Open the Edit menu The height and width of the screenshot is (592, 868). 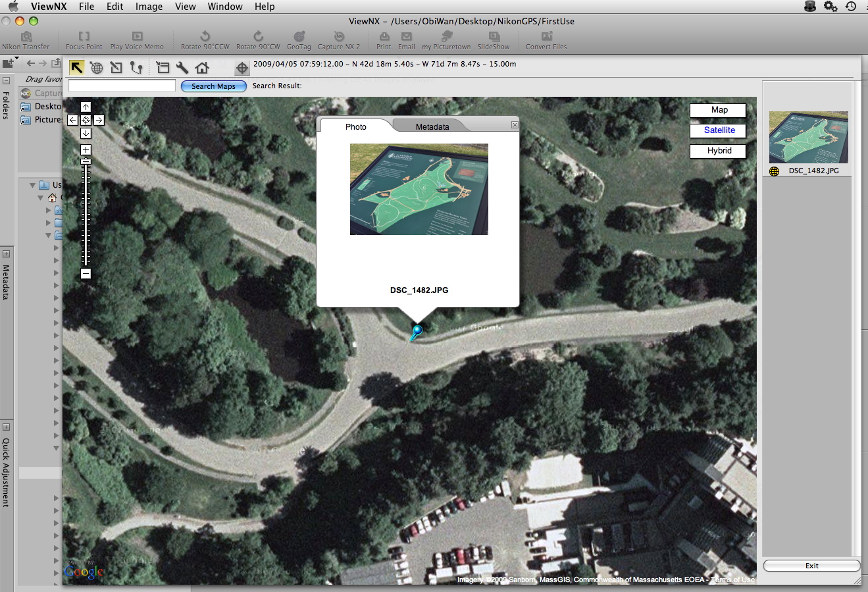(115, 7)
